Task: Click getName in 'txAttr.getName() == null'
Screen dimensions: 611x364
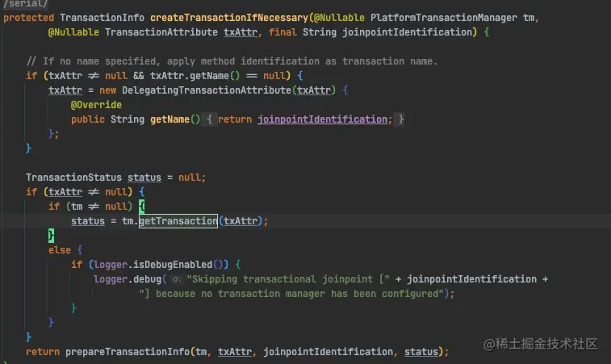Action: click(209, 76)
